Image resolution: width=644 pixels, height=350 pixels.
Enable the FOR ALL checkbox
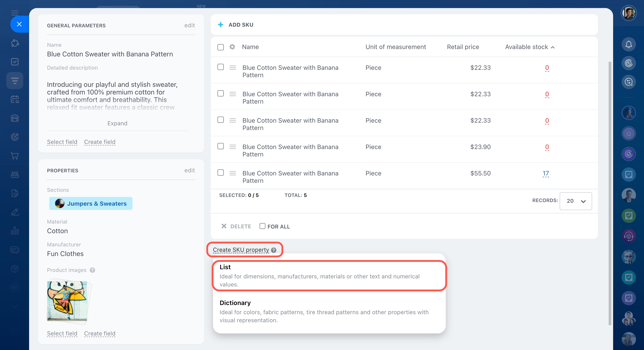coord(262,226)
